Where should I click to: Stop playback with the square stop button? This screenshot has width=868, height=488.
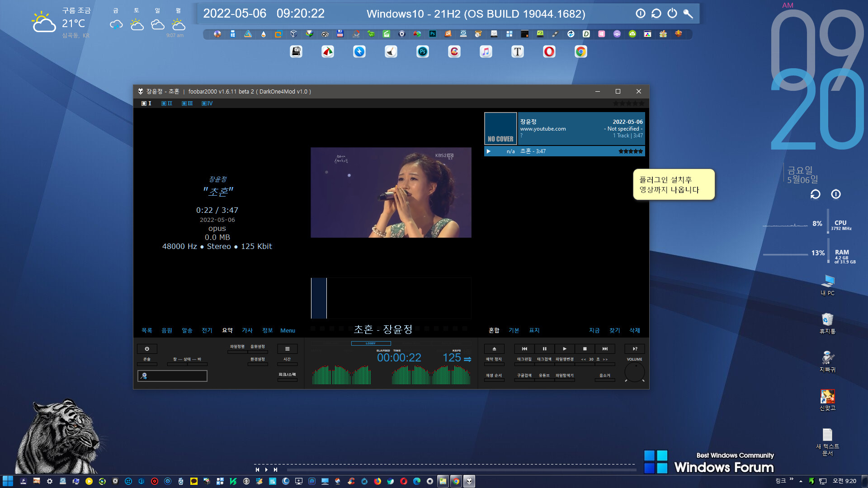(x=585, y=349)
